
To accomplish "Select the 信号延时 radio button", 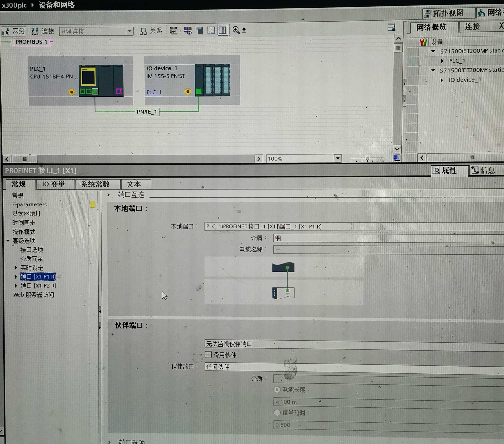I will click(x=277, y=412).
